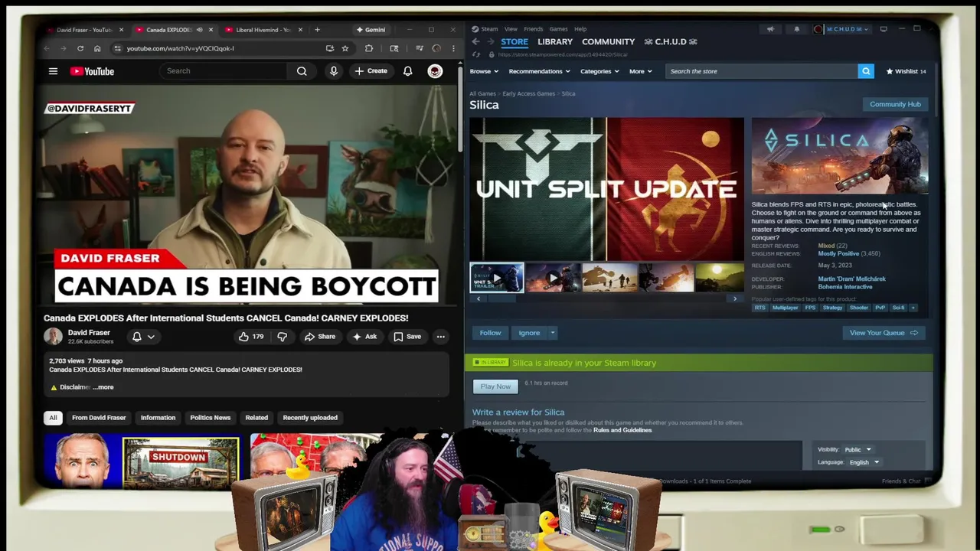980x551 pixels.
Task: Expand the description with ...more
Action: point(103,387)
